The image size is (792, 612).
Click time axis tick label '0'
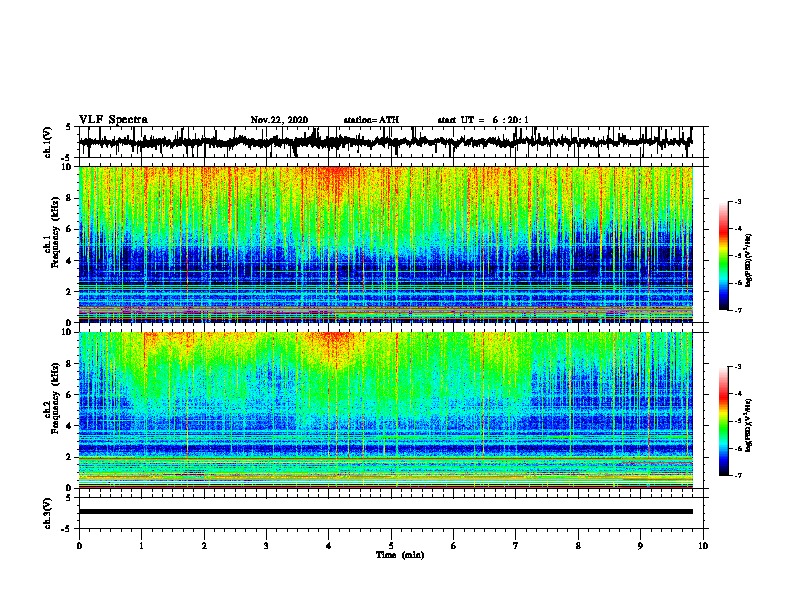[x=79, y=545]
